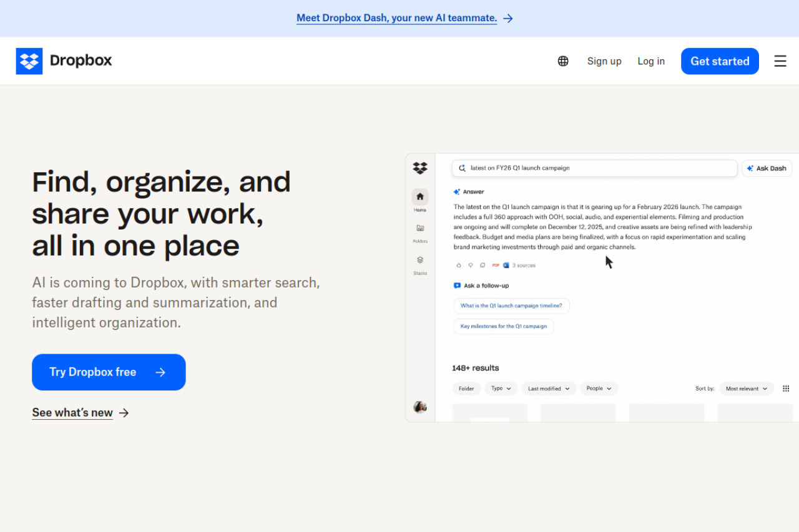799x532 pixels.
Task: Follow the Meet Dropbox Dash banner link
Action: point(396,18)
